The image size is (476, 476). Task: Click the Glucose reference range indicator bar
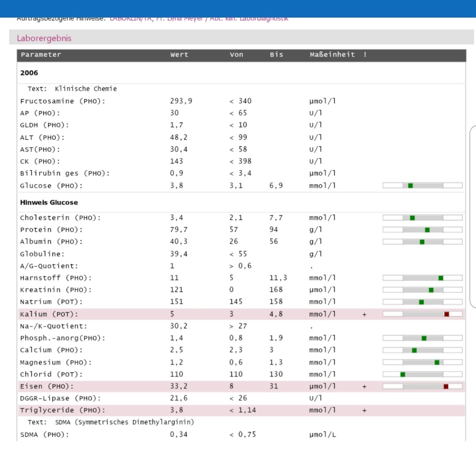click(423, 186)
